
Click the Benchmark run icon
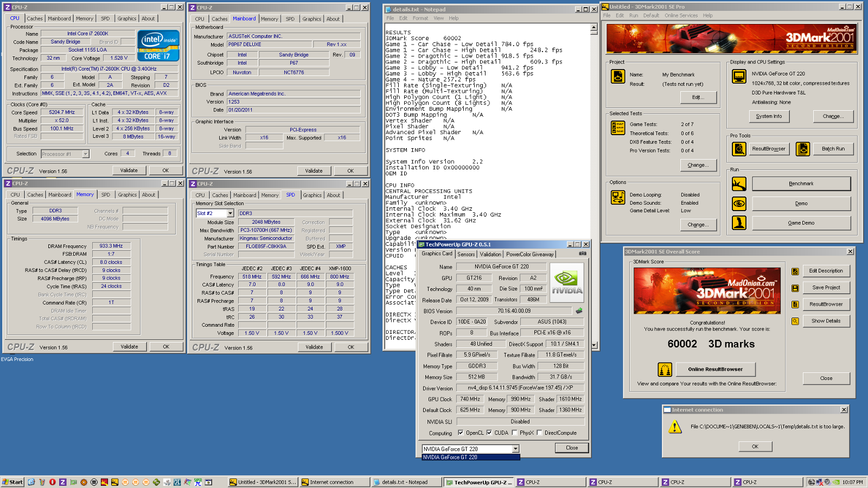click(739, 184)
